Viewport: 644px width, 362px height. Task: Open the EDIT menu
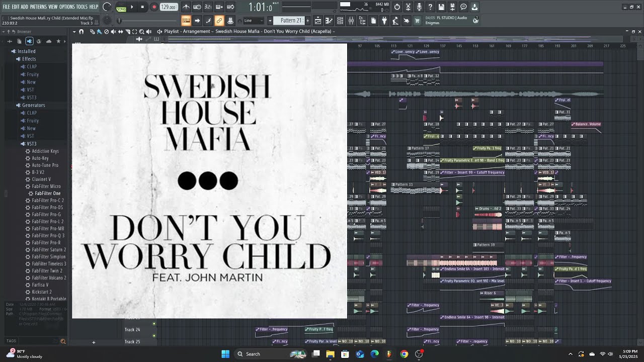click(x=16, y=7)
